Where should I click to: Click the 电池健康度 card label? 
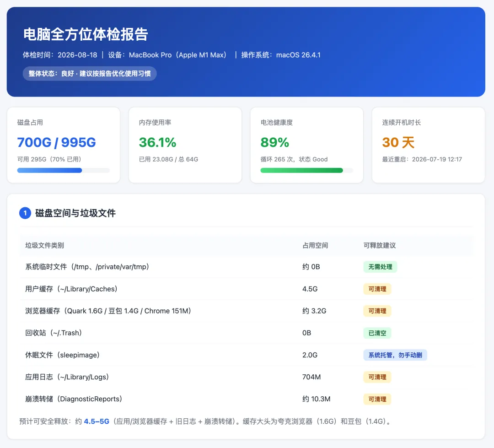[277, 122]
